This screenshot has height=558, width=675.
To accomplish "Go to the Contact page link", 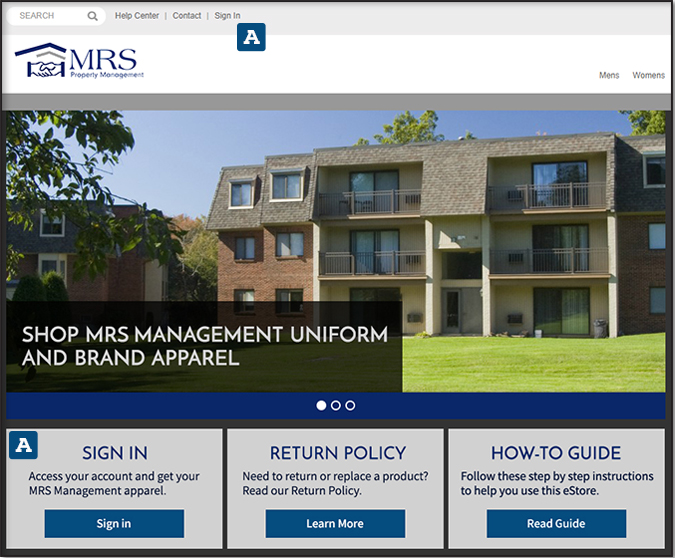I will pos(187,16).
